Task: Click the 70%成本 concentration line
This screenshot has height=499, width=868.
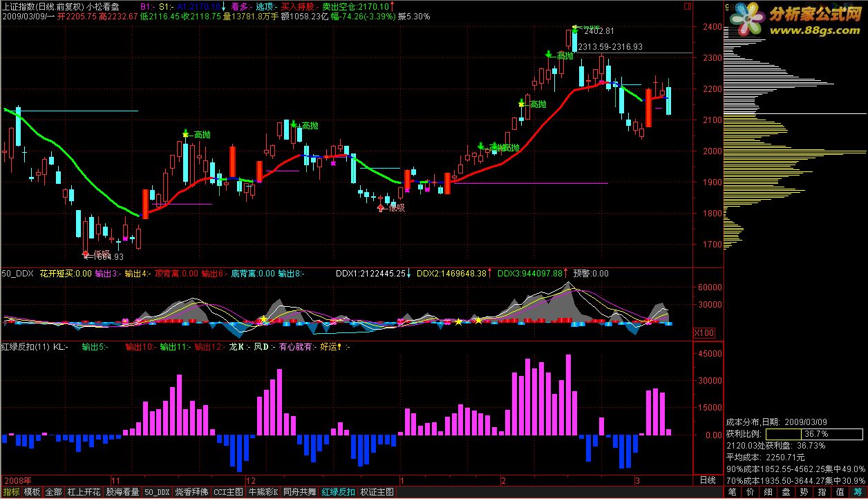Action: click(795, 480)
